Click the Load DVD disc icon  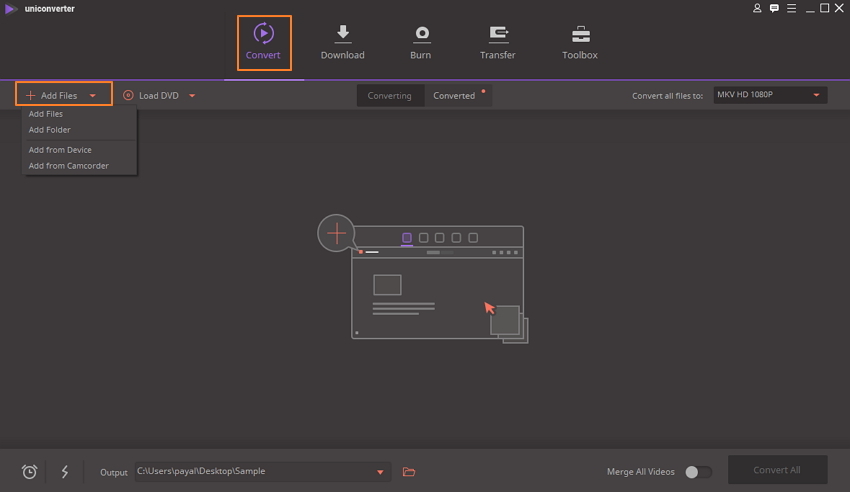[128, 95]
